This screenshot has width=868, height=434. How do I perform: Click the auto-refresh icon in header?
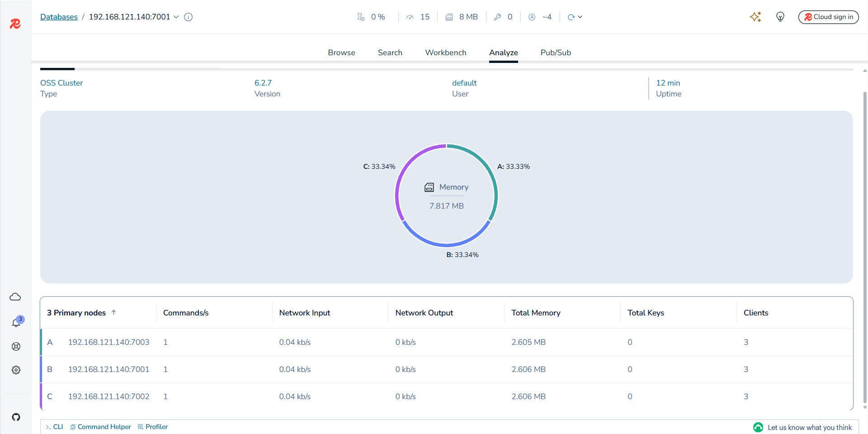(x=571, y=17)
